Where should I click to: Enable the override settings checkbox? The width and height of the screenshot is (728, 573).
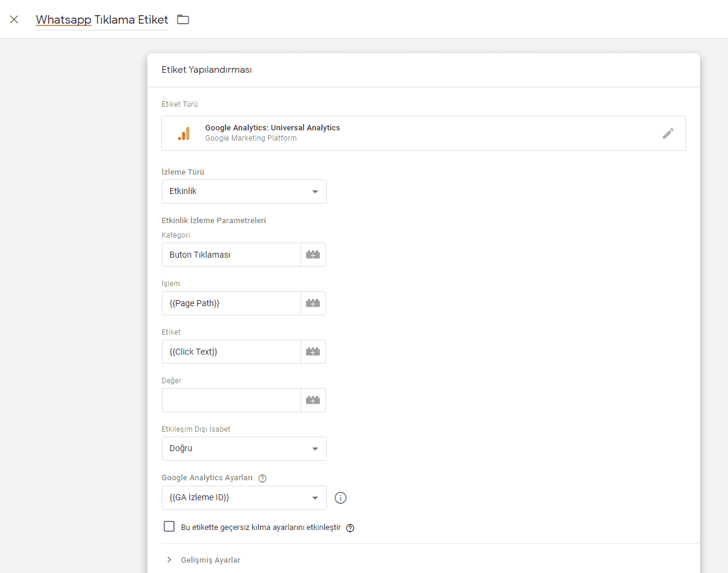pos(169,526)
